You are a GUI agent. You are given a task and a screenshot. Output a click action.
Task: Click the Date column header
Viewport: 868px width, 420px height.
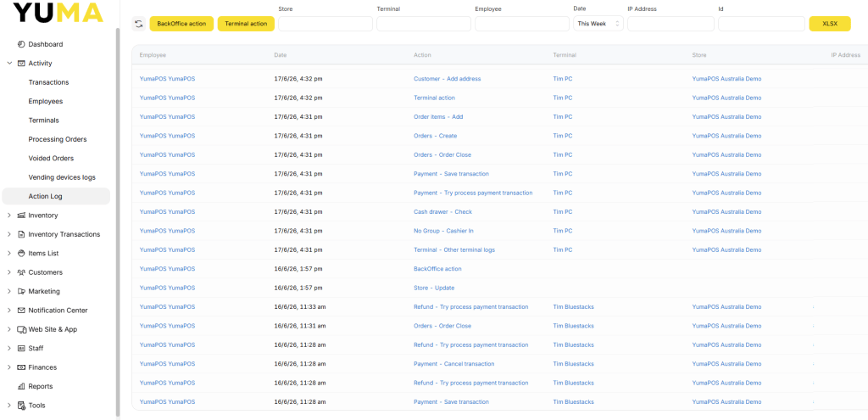point(280,55)
